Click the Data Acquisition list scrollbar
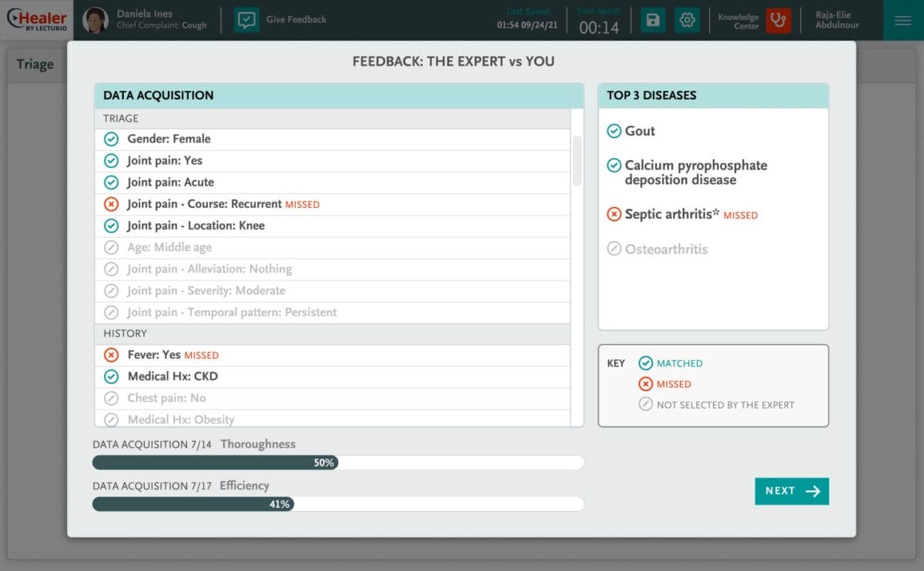Image resolution: width=924 pixels, height=571 pixels. coord(577,160)
